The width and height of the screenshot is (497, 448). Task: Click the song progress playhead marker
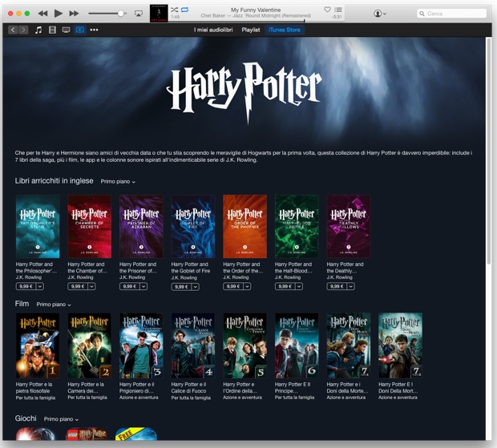point(305,21)
